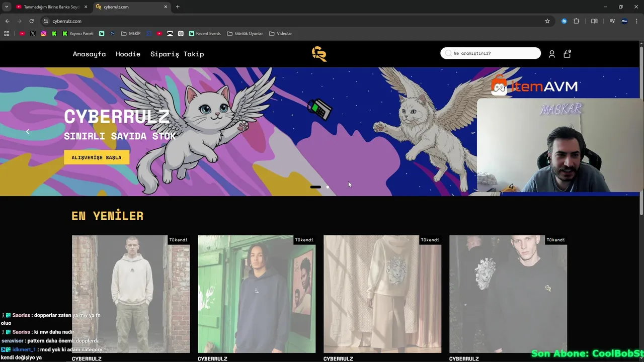This screenshot has height=362, width=644.
Task: Open the shopping cart icon
Action: tap(567, 54)
